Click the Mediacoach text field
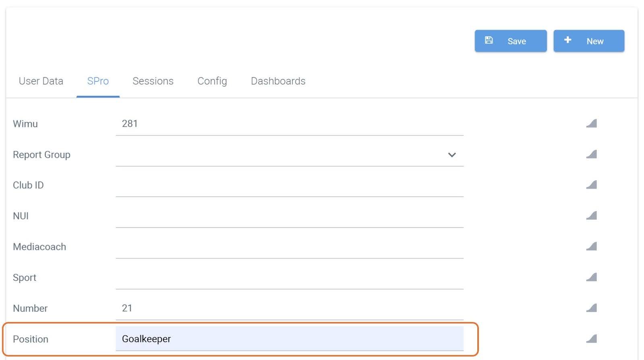This screenshot has height=360, width=644. click(x=289, y=247)
